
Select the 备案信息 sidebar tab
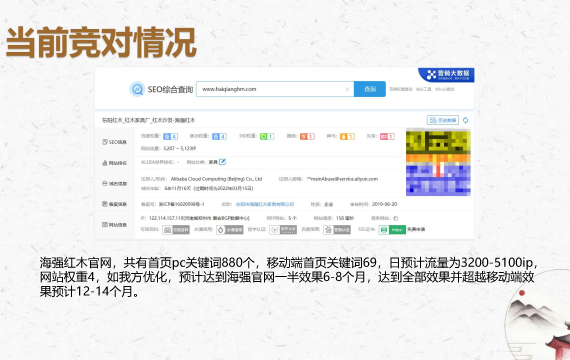coord(115,204)
